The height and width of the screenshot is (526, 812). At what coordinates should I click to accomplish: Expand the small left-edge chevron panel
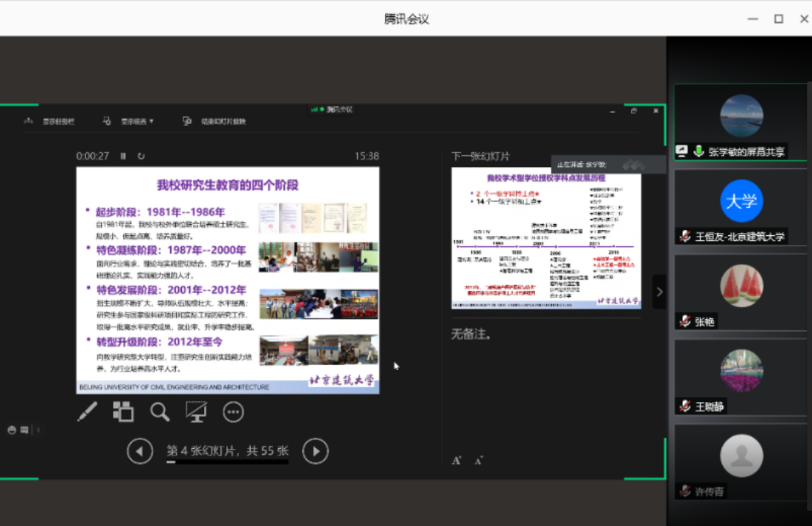point(39,430)
